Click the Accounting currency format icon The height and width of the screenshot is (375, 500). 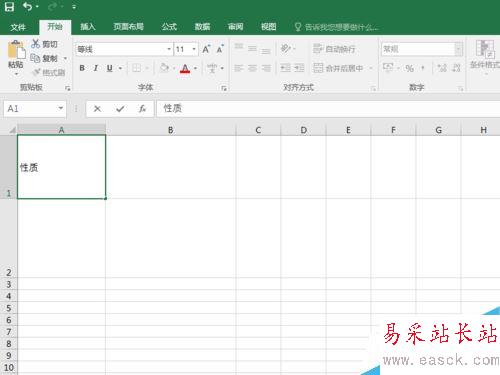(388, 68)
